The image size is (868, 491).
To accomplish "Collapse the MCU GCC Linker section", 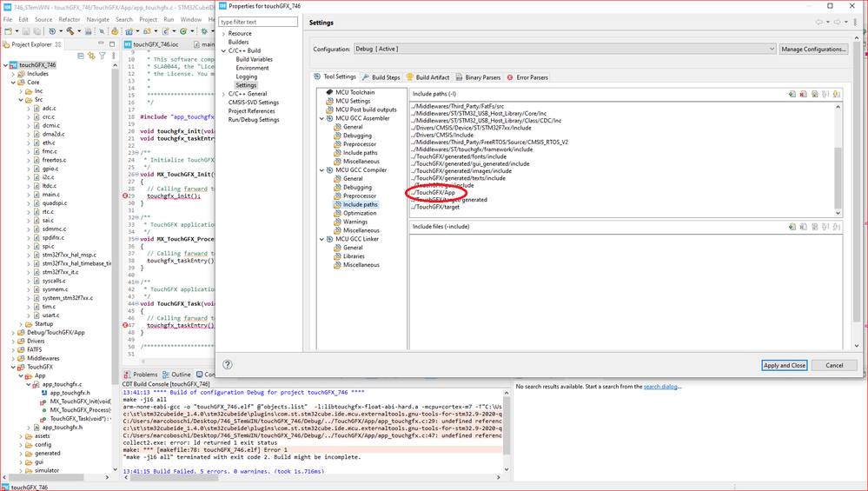I will pos(321,239).
